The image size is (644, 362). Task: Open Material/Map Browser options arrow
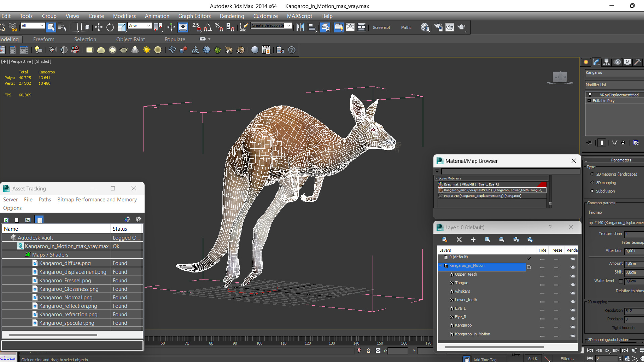tap(437, 171)
